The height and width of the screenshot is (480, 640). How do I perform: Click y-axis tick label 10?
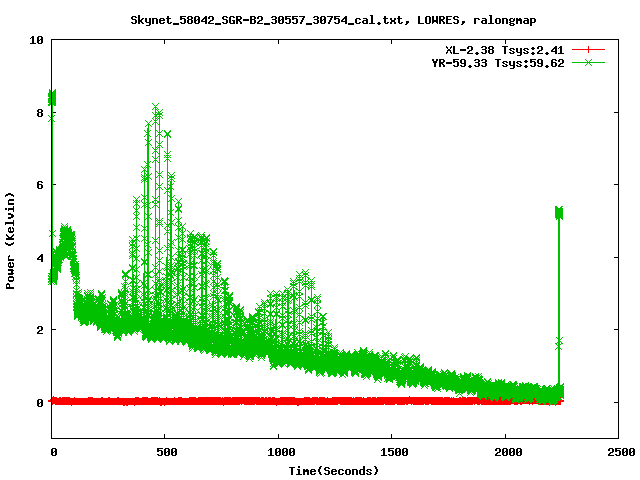coord(36,40)
